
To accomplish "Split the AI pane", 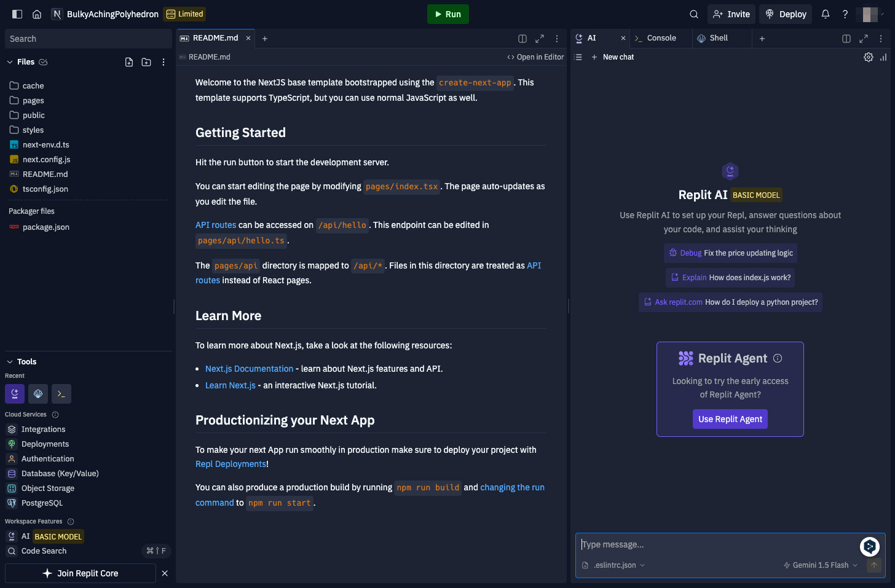I will (x=846, y=39).
